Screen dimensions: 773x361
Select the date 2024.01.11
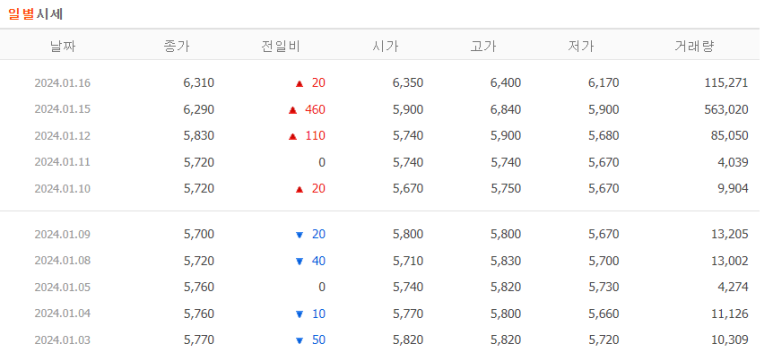click(63, 162)
